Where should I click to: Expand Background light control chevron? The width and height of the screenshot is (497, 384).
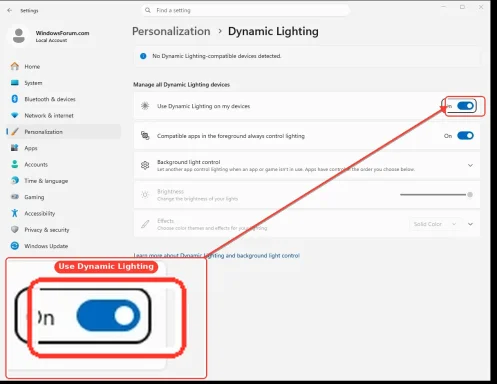pyautogui.click(x=470, y=165)
